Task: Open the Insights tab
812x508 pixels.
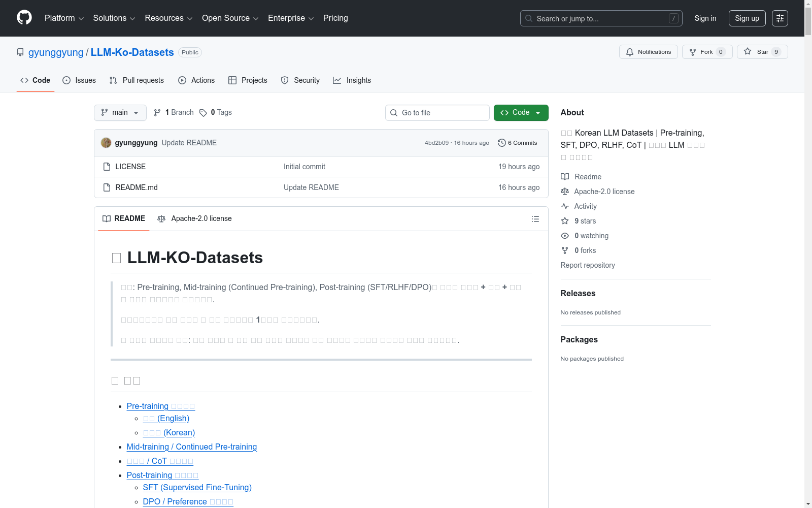Action: [352, 80]
